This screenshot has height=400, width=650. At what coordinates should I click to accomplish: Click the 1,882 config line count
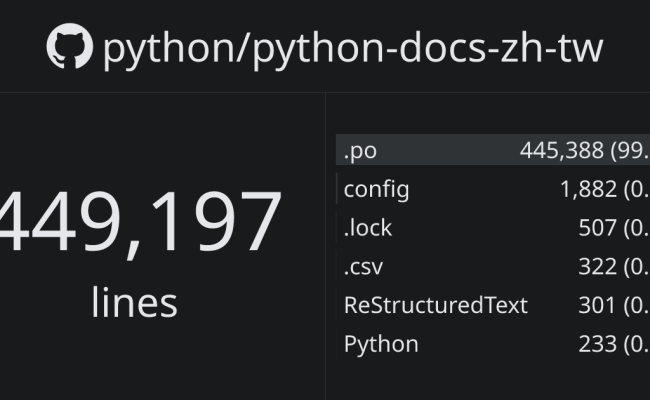(588, 189)
